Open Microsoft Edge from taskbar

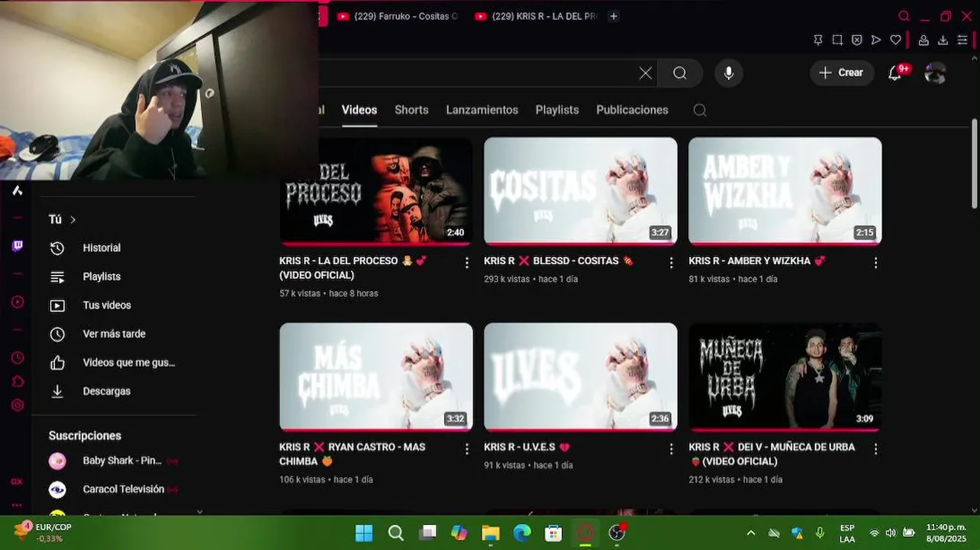click(x=522, y=533)
